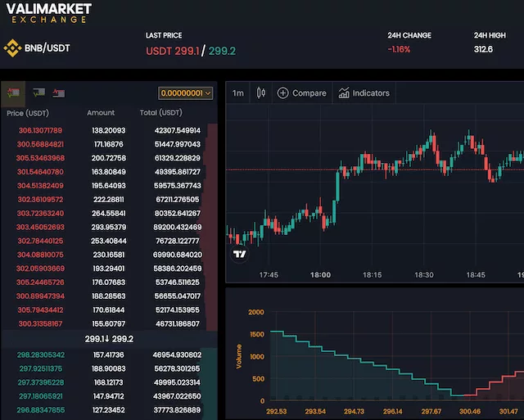Click total 89200.432469

coord(178,228)
